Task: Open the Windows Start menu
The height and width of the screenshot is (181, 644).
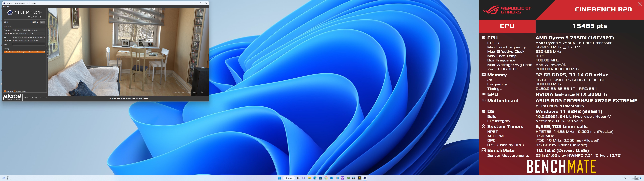Action: [279, 178]
